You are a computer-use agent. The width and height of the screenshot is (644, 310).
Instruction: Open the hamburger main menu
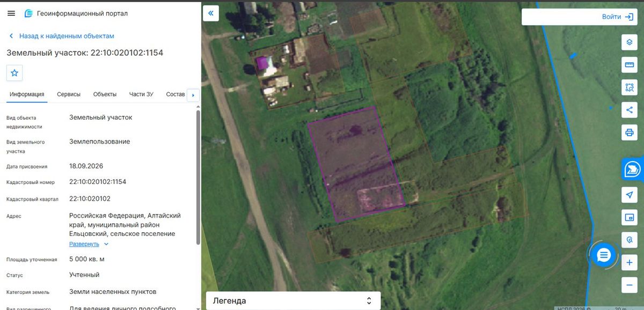click(x=11, y=13)
